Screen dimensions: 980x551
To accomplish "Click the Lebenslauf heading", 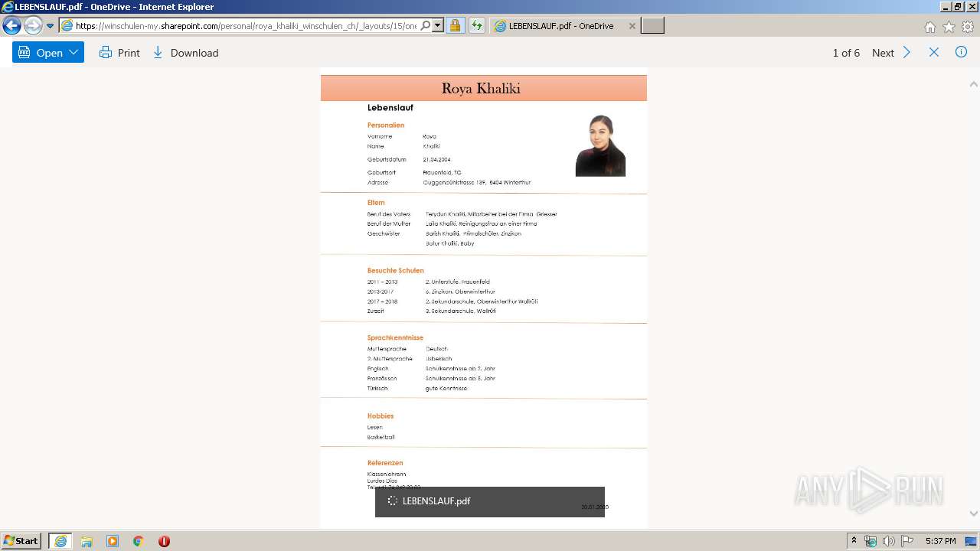I will pos(390,108).
